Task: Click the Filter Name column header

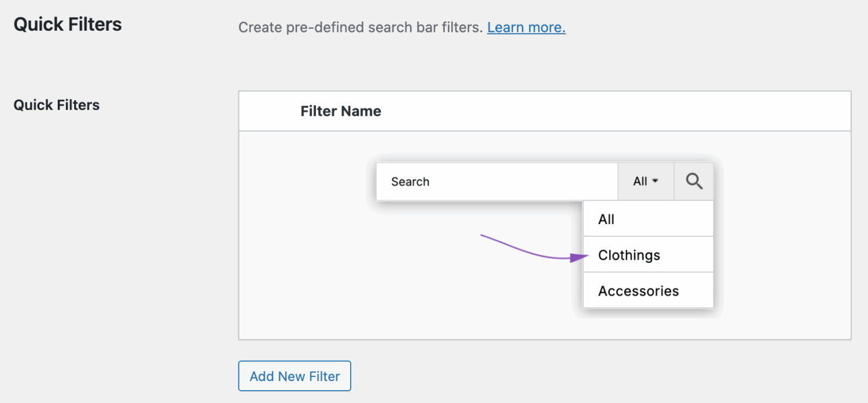Action: click(341, 111)
